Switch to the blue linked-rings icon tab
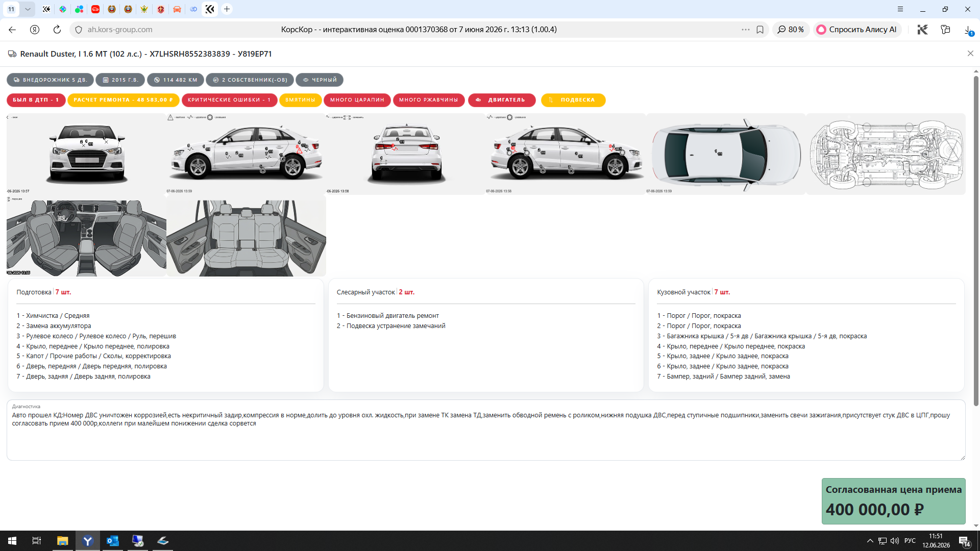The image size is (980, 551). pyautogui.click(x=193, y=9)
